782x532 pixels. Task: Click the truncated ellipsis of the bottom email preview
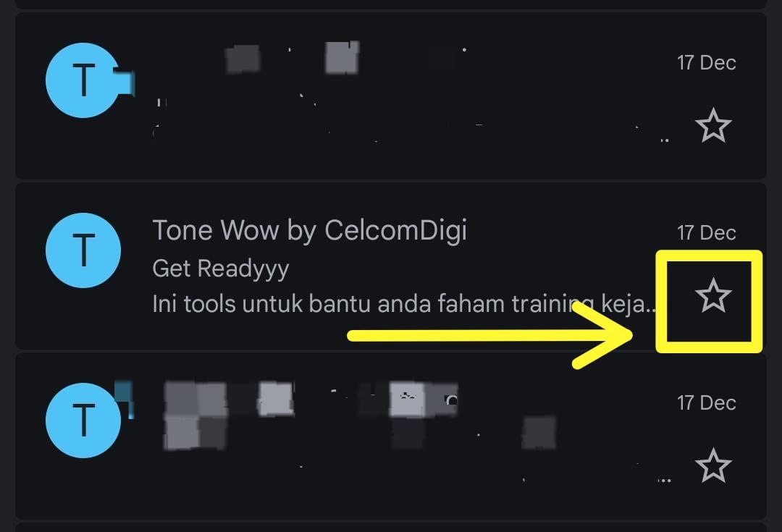click(x=664, y=480)
